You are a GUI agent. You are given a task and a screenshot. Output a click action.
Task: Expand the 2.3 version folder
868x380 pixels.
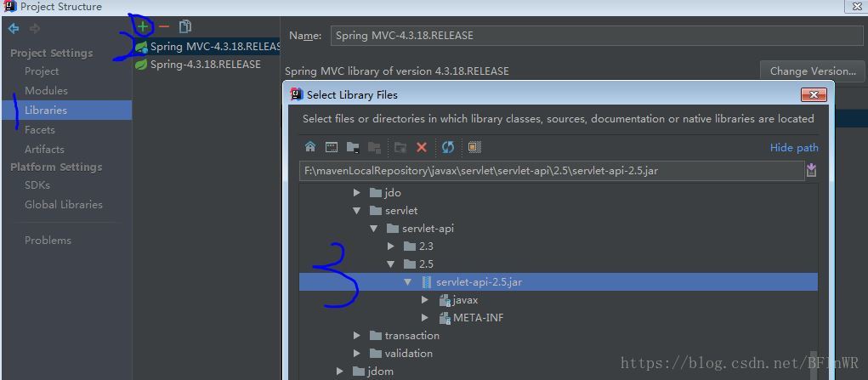pos(391,246)
